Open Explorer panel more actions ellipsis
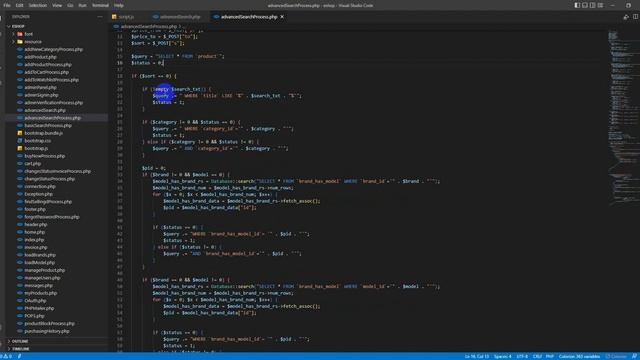Image resolution: width=640 pixels, height=360 pixels. [100, 17]
